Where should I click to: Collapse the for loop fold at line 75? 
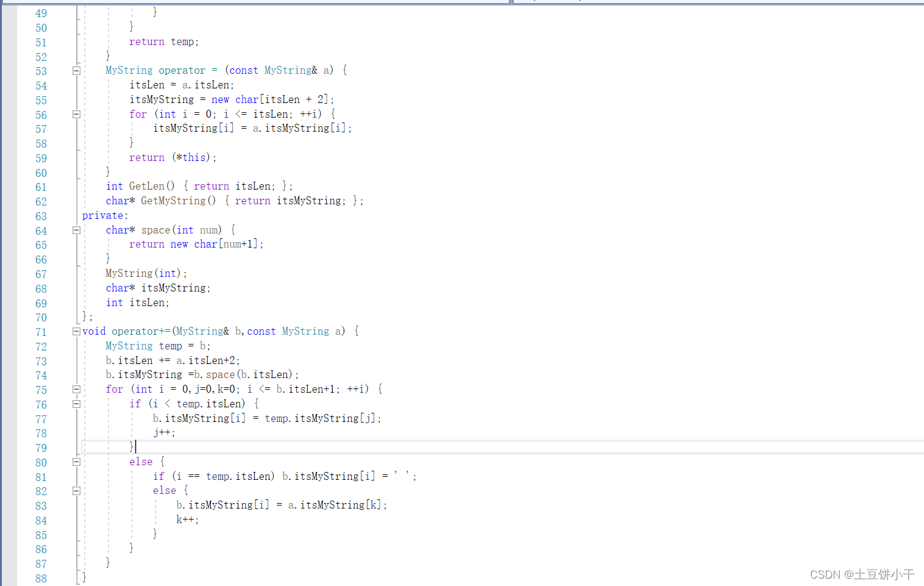[x=76, y=389]
